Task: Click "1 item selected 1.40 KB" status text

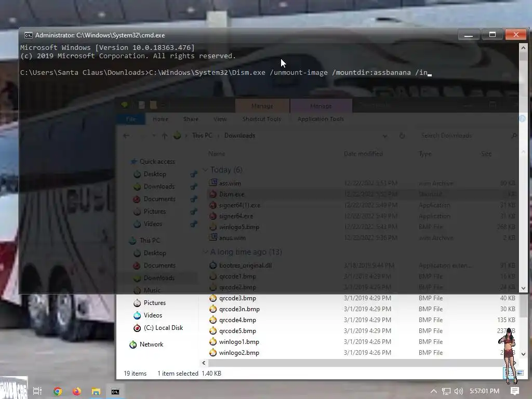Action: 189,374
